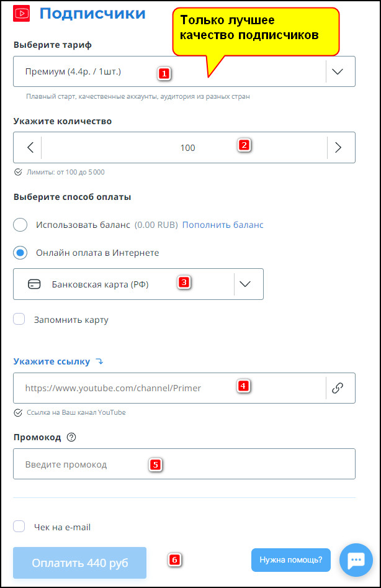Image resolution: width=381 pixels, height=588 pixels.
Task: Increase quantity with the right arrow
Action: point(338,147)
